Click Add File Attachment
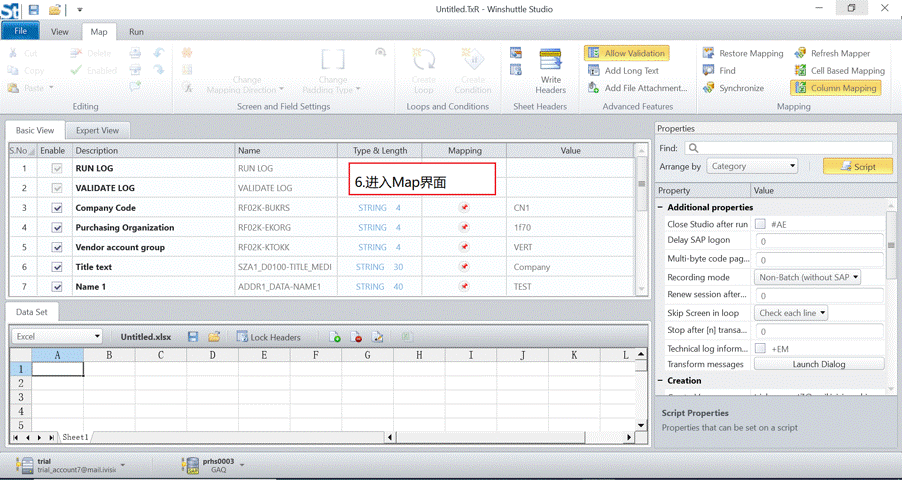902x480 pixels. click(x=637, y=88)
